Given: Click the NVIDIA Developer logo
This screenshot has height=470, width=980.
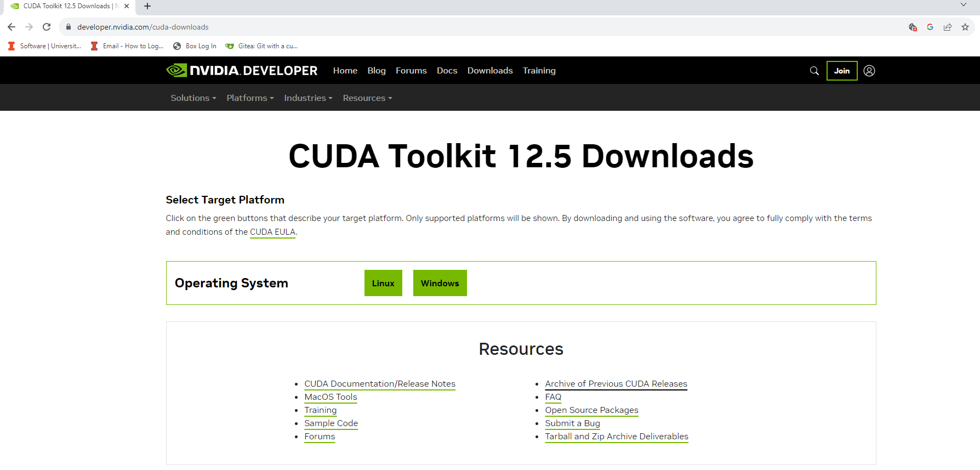Looking at the screenshot, I should pyautogui.click(x=242, y=71).
